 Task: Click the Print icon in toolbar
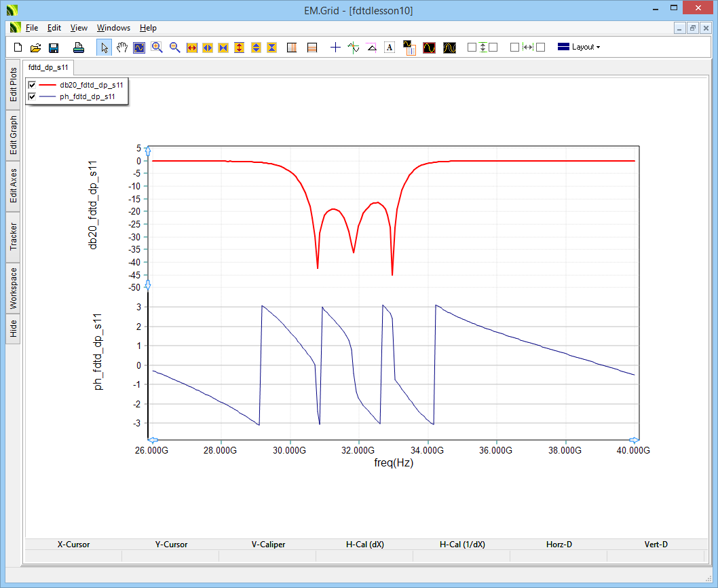click(79, 48)
